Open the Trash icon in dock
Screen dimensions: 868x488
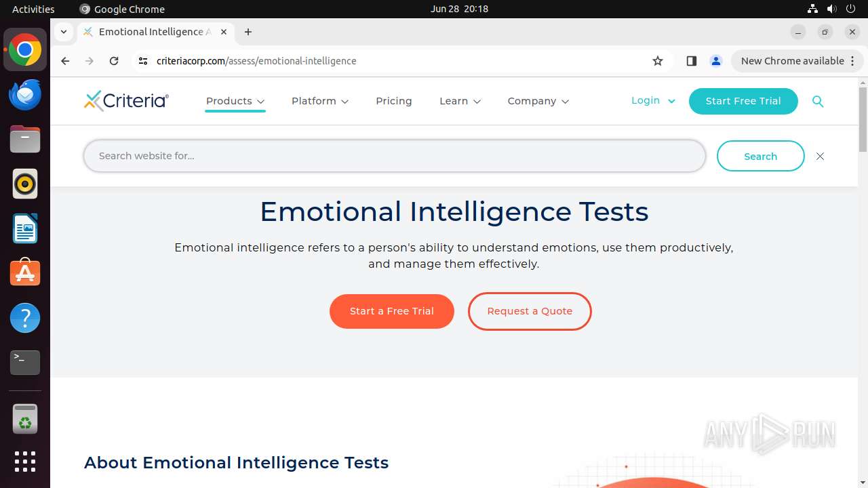[25, 419]
